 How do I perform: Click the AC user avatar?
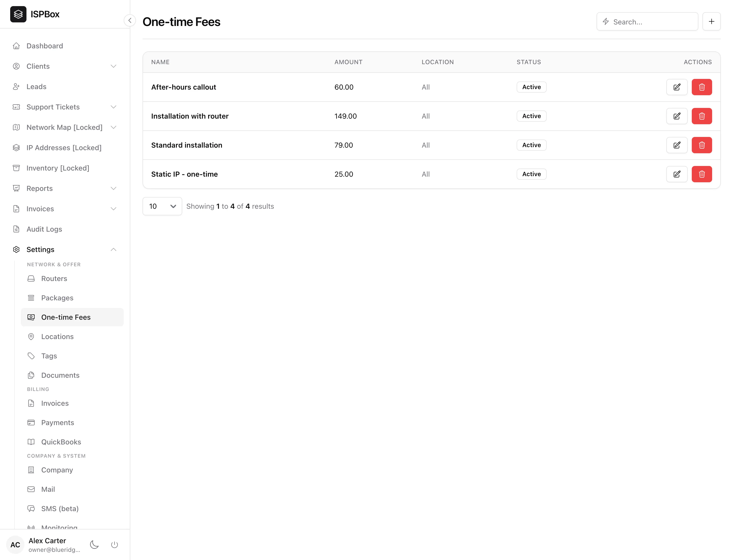pyautogui.click(x=15, y=545)
